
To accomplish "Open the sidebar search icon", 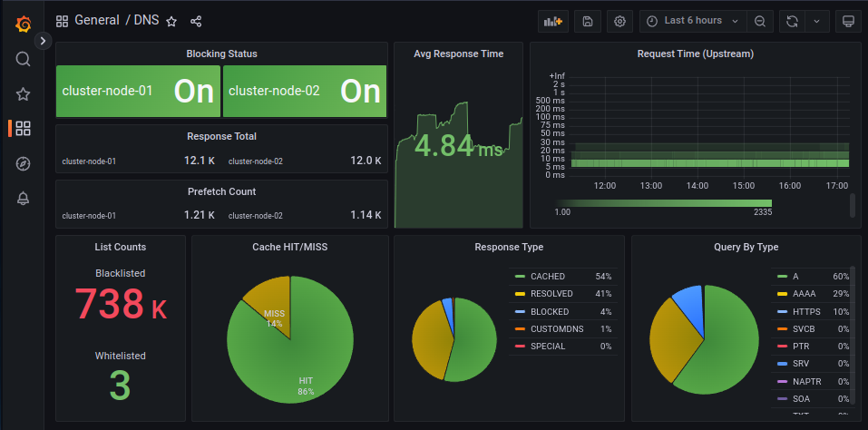I will pyautogui.click(x=23, y=59).
